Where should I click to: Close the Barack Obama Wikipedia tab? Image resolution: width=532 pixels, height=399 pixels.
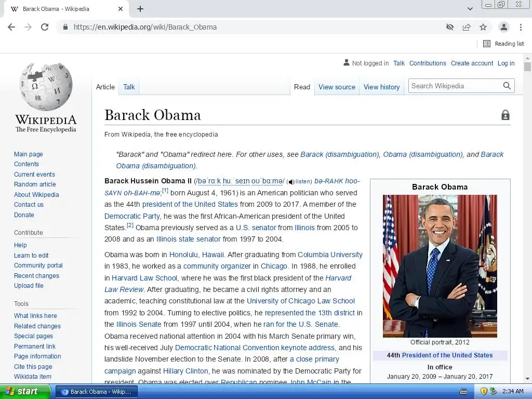click(121, 9)
